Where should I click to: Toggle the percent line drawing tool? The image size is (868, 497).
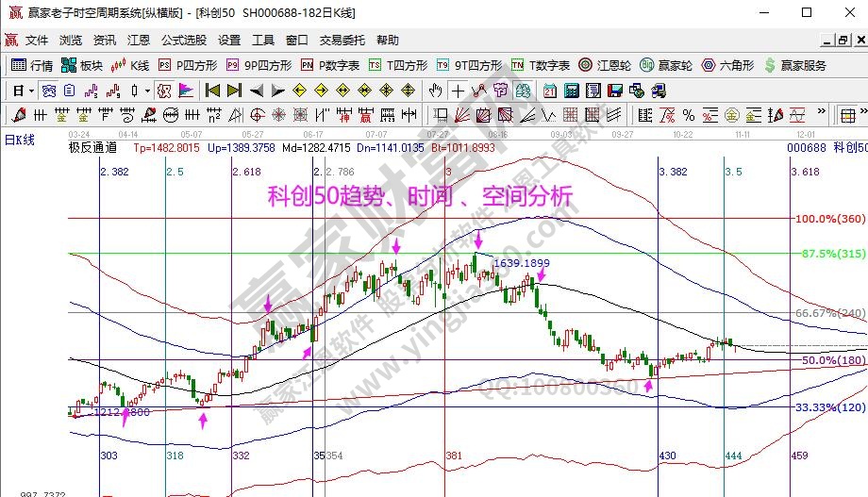click(x=689, y=115)
